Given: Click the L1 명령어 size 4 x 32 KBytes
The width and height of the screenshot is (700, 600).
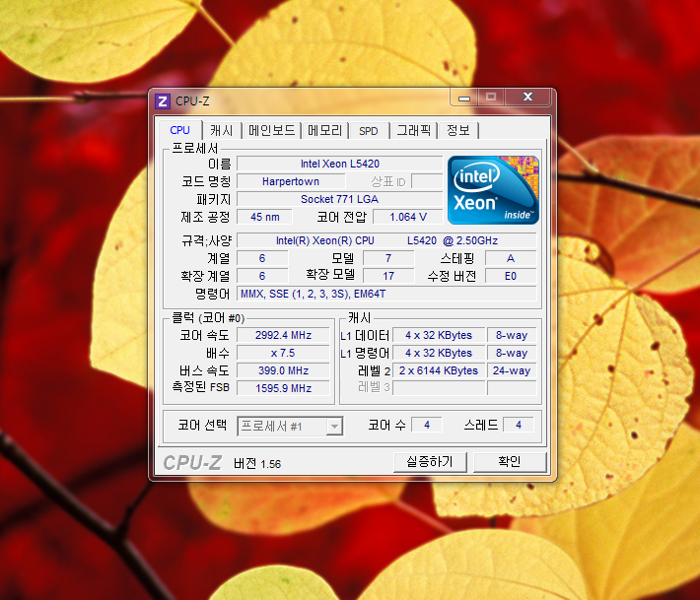Looking at the screenshot, I should pyautogui.click(x=439, y=353).
